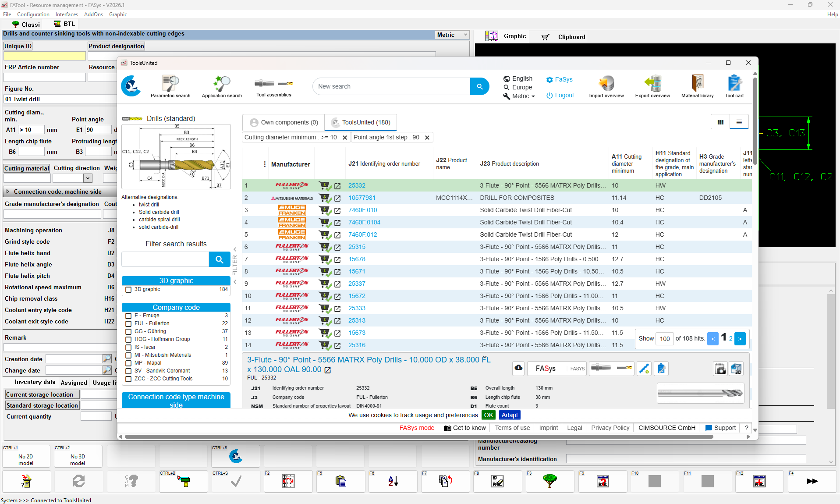This screenshot has height=504, width=840.
Task: Open the Tool cart
Action: pos(734,86)
